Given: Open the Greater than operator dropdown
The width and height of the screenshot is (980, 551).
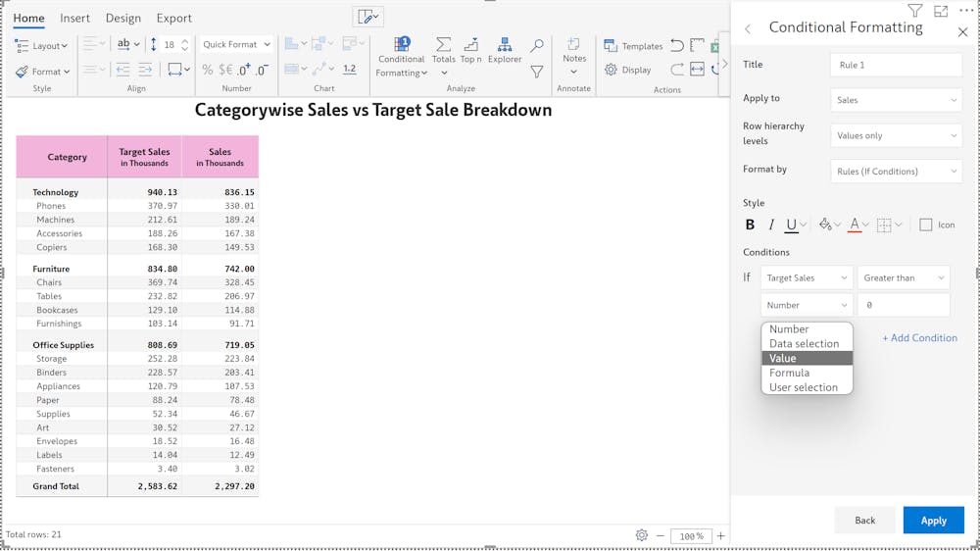Looking at the screenshot, I should click(904, 277).
